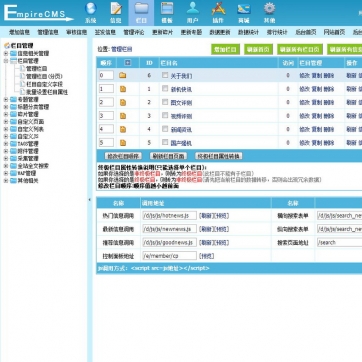Click the page icon in the 国产缓机 row
The width and height of the screenshot is (362, 362).
[123, 143]
